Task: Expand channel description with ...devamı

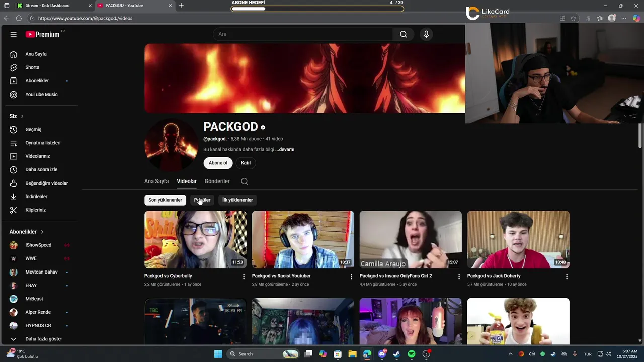Action: (285, 149)
